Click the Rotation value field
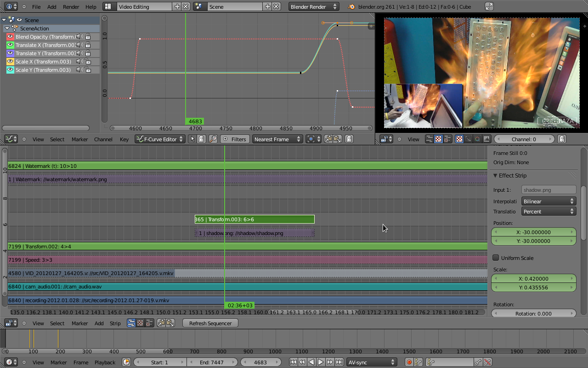The image size is (588, 368). tap(534, 313)
